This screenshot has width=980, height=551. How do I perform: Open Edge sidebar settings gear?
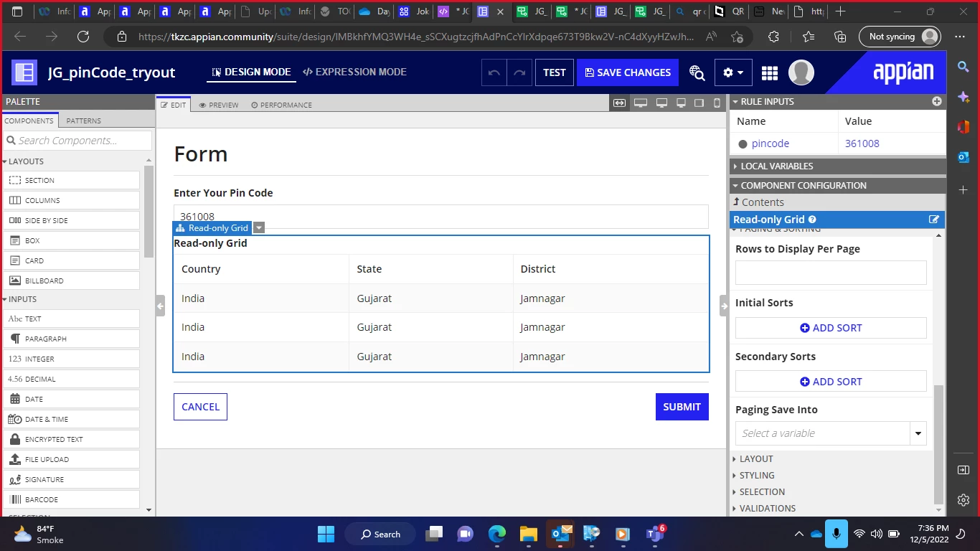coord(963,500)
